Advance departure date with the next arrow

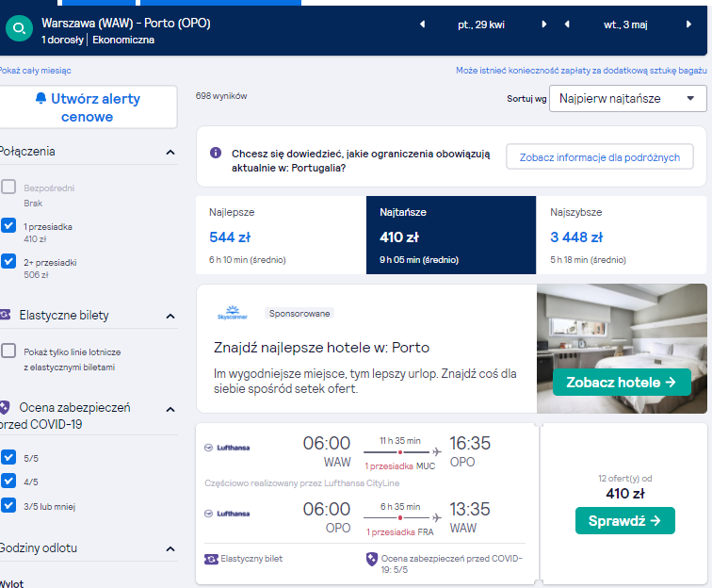[543, 24]
